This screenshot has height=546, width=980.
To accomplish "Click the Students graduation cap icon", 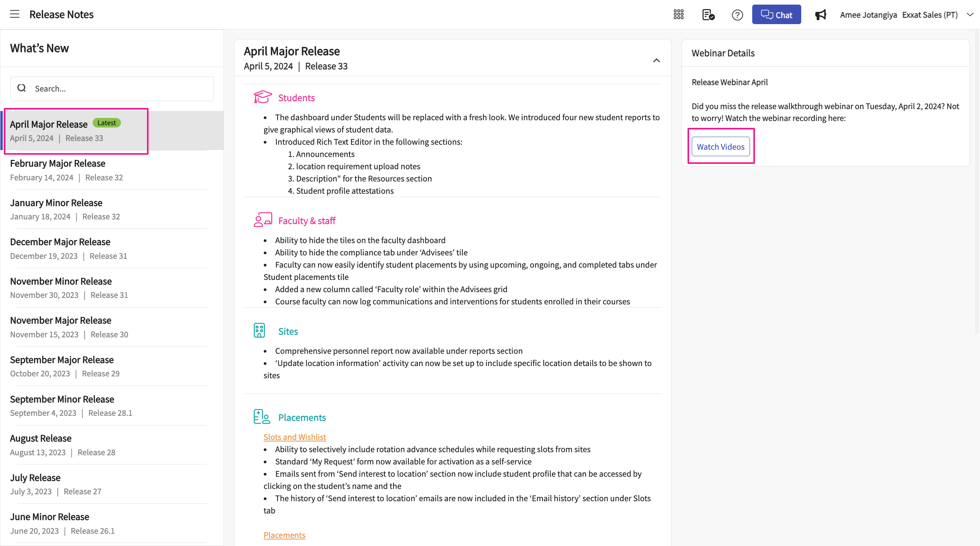I will pyautogui.click(x=263, y=97).
